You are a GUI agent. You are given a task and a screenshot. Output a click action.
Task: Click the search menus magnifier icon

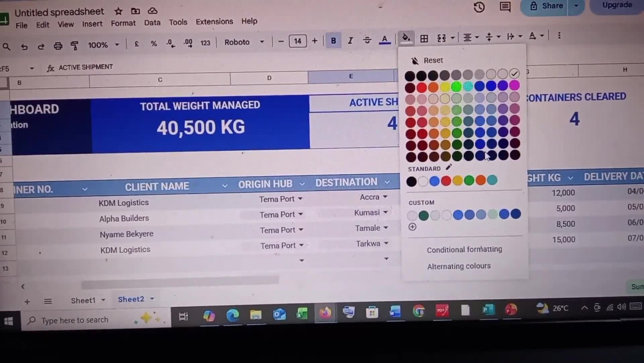coord(6,46)
